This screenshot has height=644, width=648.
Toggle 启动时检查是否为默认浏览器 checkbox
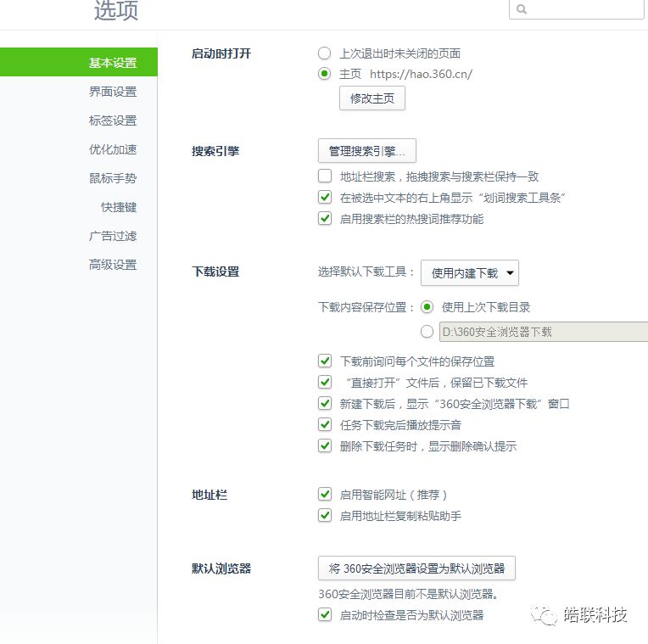coord(325,614)
